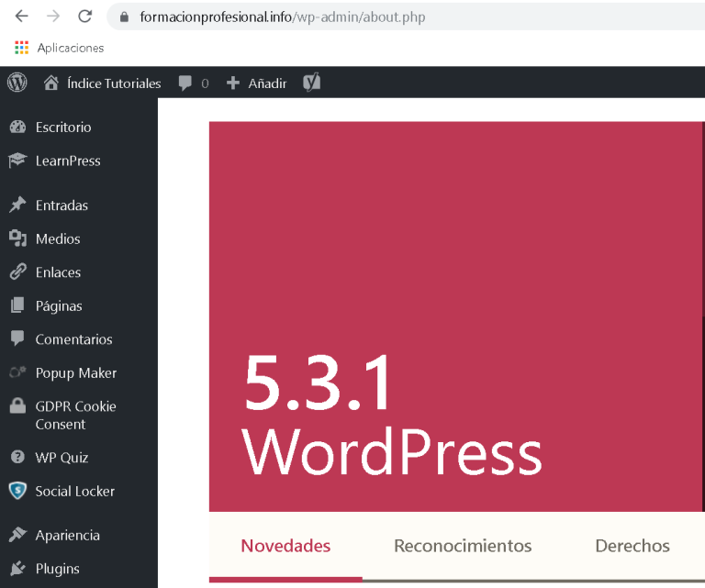Reload the page with the refresh icon
Screen dimensions: 705x588
point(85,17)
